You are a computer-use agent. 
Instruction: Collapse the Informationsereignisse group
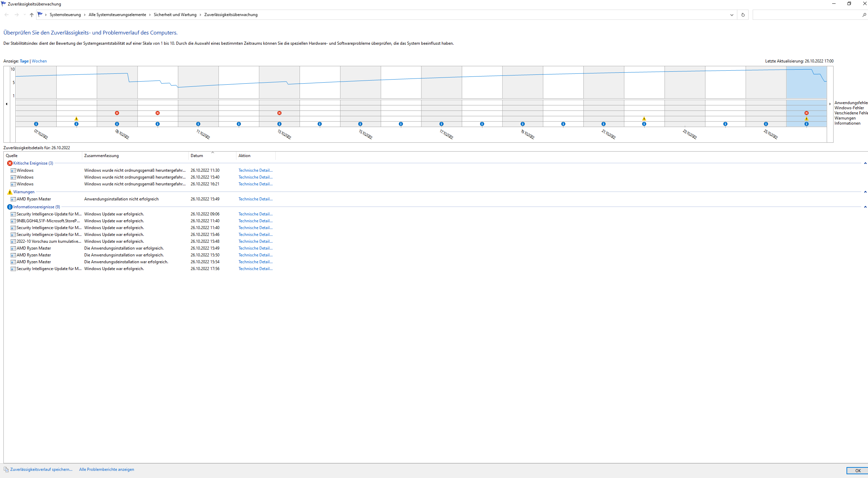coord(865,207)
